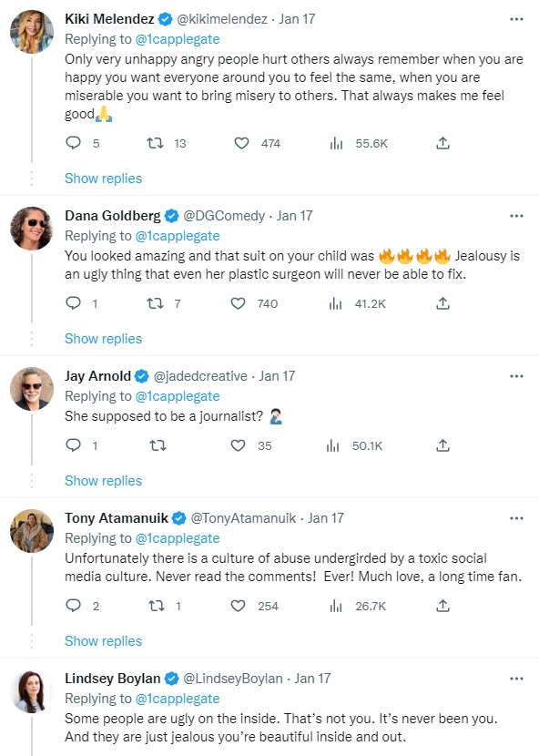Click the retweet icon under Tony Atamanuik's tweet
The width and height of the screenshot is (539, 756).
click(158, 606)
